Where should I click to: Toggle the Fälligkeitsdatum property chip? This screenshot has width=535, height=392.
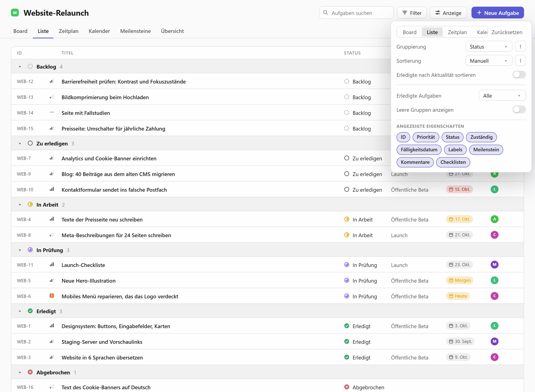click(x=419, y=150)
